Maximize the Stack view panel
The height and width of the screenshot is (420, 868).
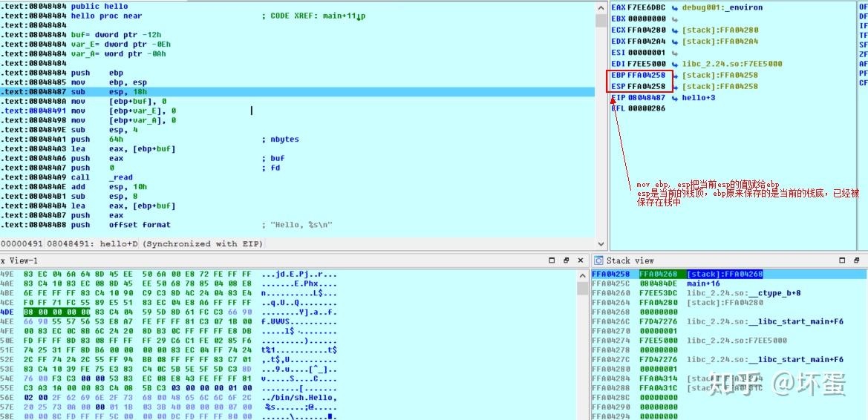tap(842, 260)
